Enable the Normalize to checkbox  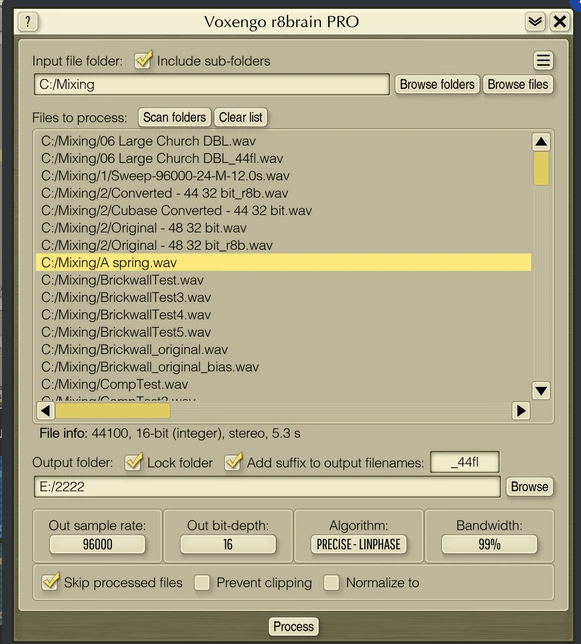[x=331, y=582]
